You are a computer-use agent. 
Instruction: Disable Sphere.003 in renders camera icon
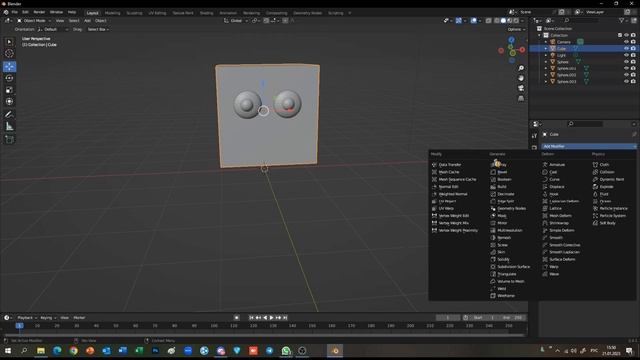(x=633, y=81)
